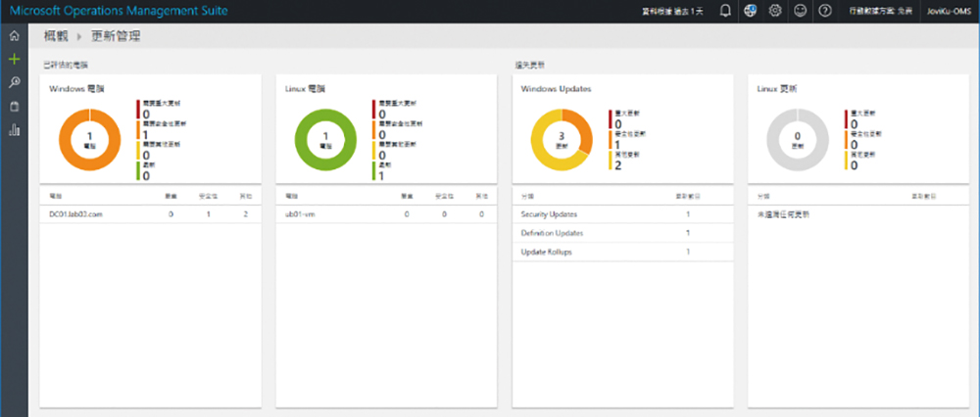Viewport: 980px width, 417px height.
Task: Open notifications with the bell icon
Action: [725, 11]
